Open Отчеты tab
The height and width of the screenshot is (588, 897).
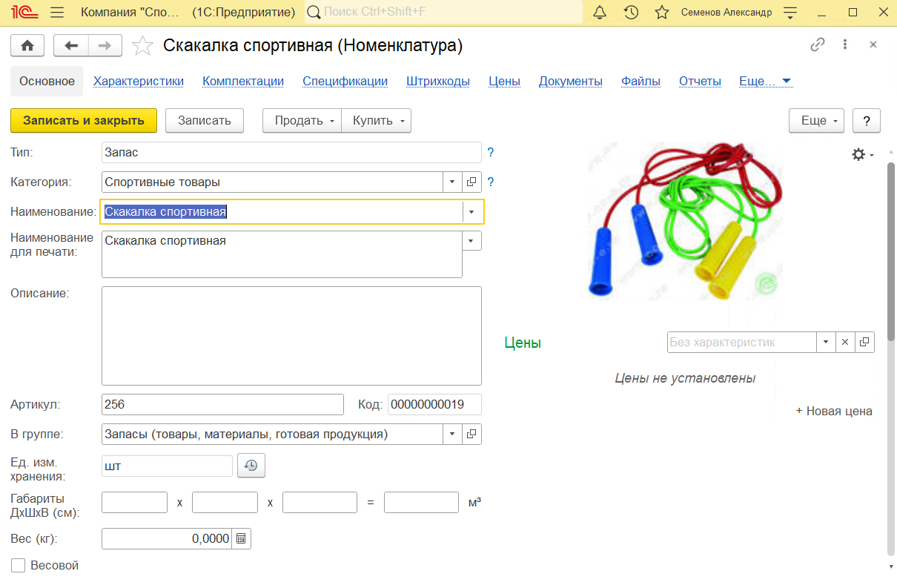[700, 82]
